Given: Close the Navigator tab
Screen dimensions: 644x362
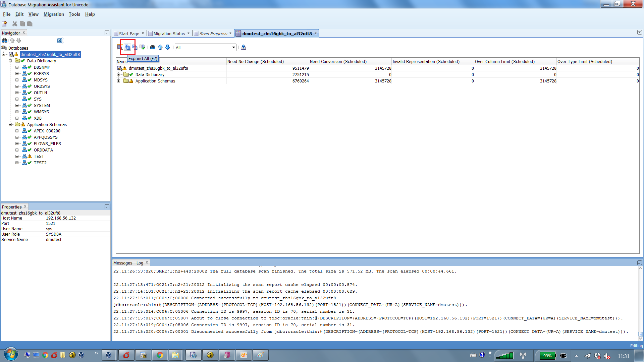Looking at the screenshot, I should coord(24,33).
